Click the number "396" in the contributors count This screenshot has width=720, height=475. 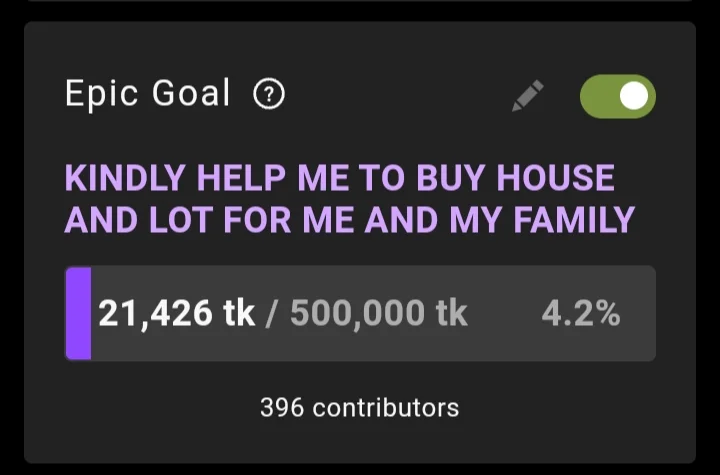[281, 408]
